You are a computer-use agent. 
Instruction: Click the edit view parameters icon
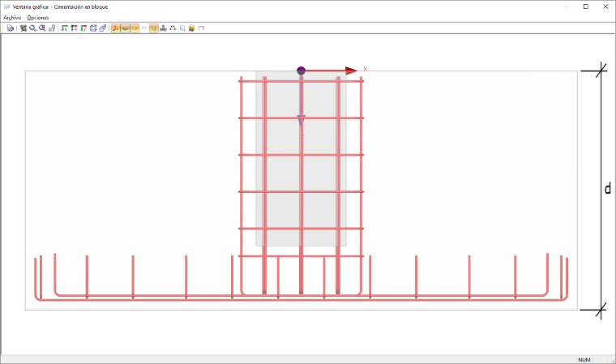[52, 28]
